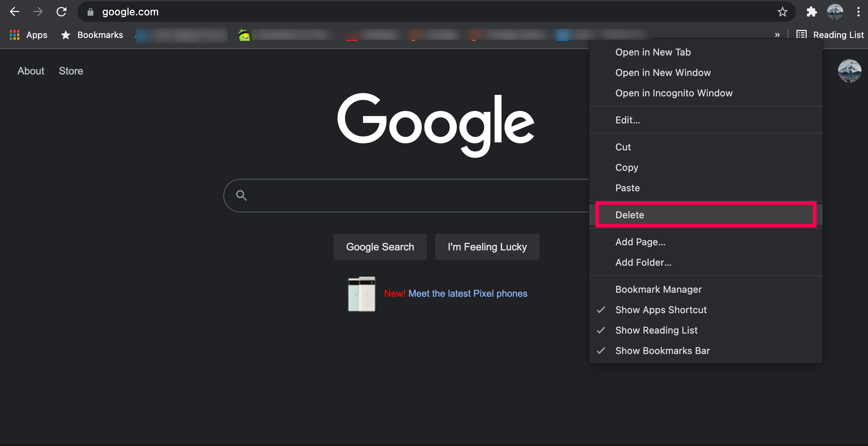This screenshot has width=868, height=446.
Task: Click the Bookmarks star folder icon
Action: 66,35
